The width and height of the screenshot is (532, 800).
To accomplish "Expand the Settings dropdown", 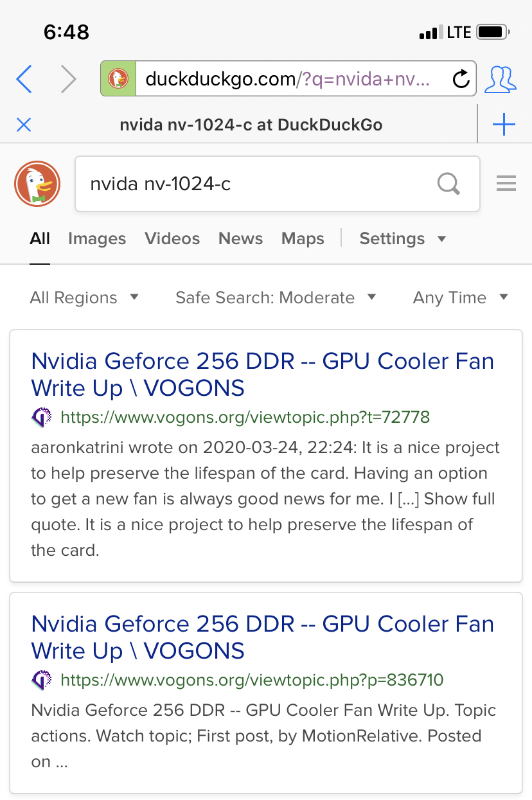I will click(x=403, y=238).
